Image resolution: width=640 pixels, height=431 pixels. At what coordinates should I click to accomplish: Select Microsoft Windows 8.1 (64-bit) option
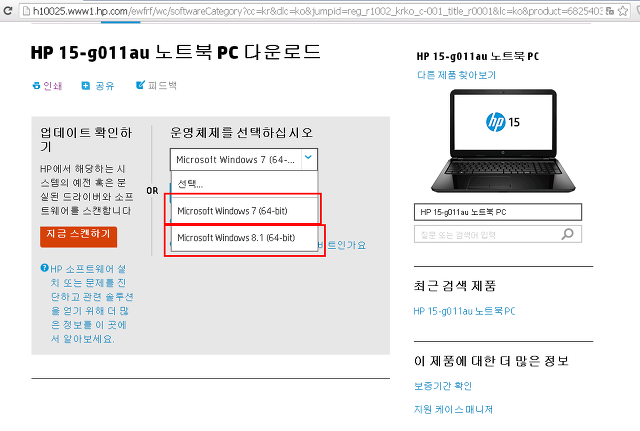244,238
